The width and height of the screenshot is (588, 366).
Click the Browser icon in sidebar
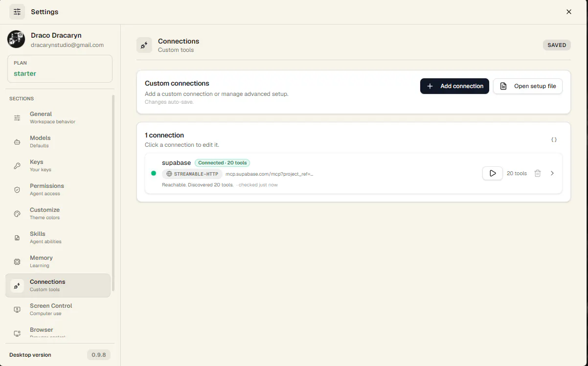17,333
